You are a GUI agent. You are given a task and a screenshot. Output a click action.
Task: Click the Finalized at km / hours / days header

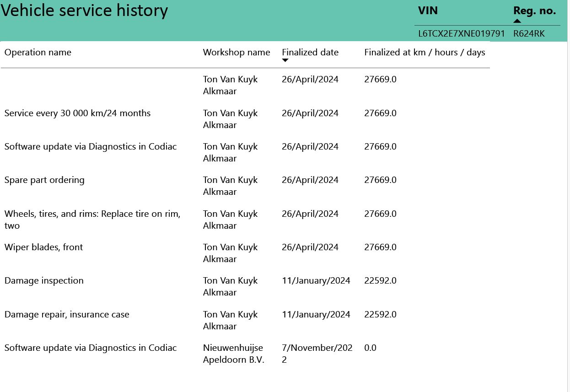(x=425, y=52)
